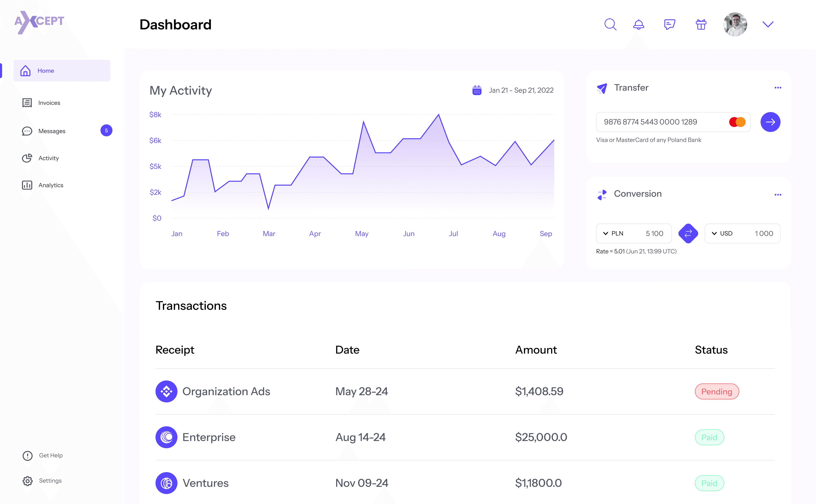Click the Get Help link
816x504 pixels.
[x=50, y=455]
